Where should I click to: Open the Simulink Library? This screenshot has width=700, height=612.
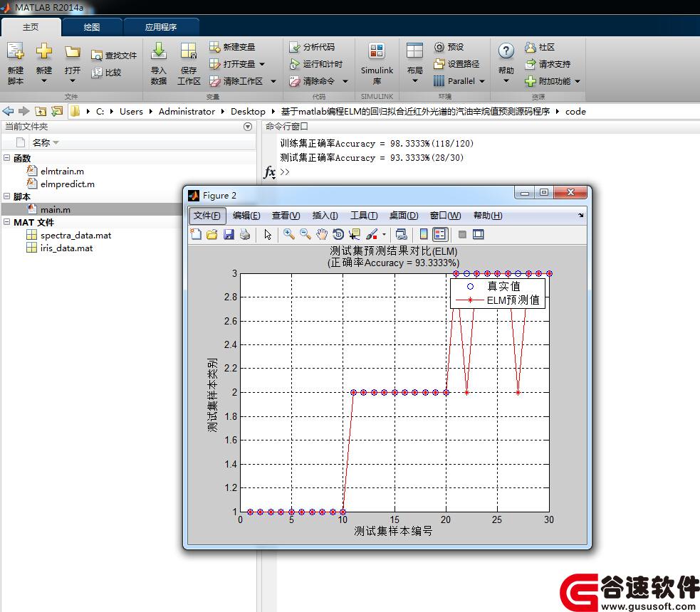(x=377, y=64)
